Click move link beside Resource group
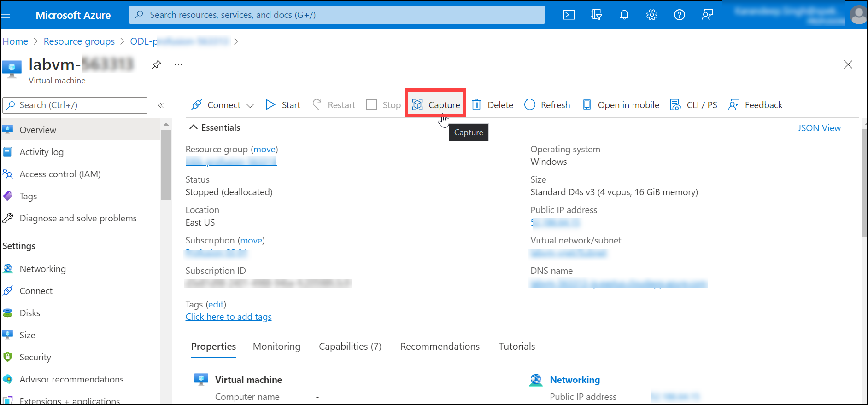Viewport: 868px width, 405px height. tap(264, 149)
